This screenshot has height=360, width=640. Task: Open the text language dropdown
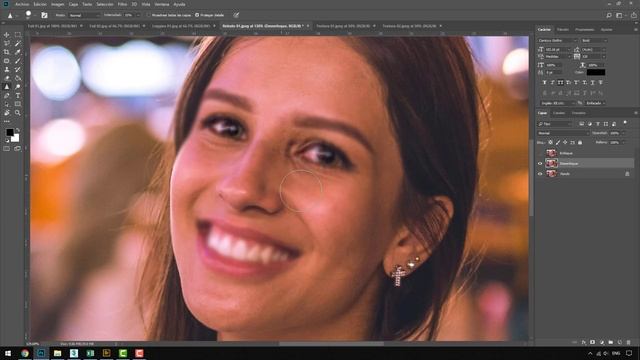[x=558, y=103]
